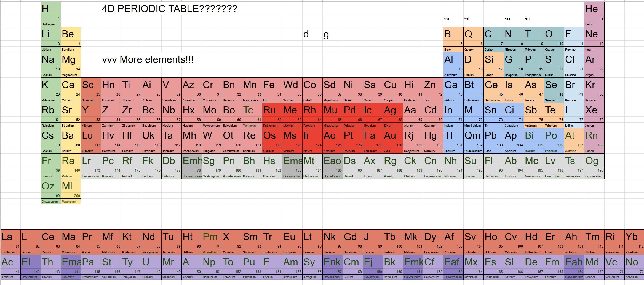Click the "Tethydium" name cell
Viewport: 644px width, 285px height.
(131, 277)
